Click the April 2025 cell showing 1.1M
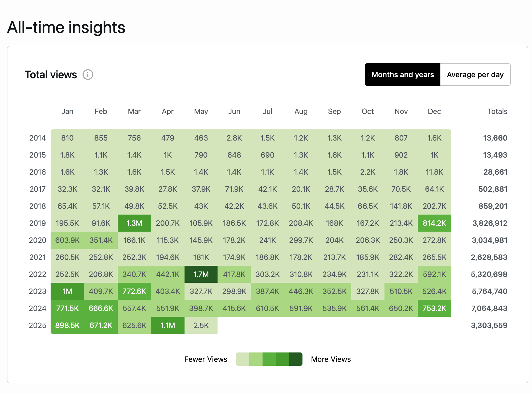Screen dimensions: 532x394 168,325
